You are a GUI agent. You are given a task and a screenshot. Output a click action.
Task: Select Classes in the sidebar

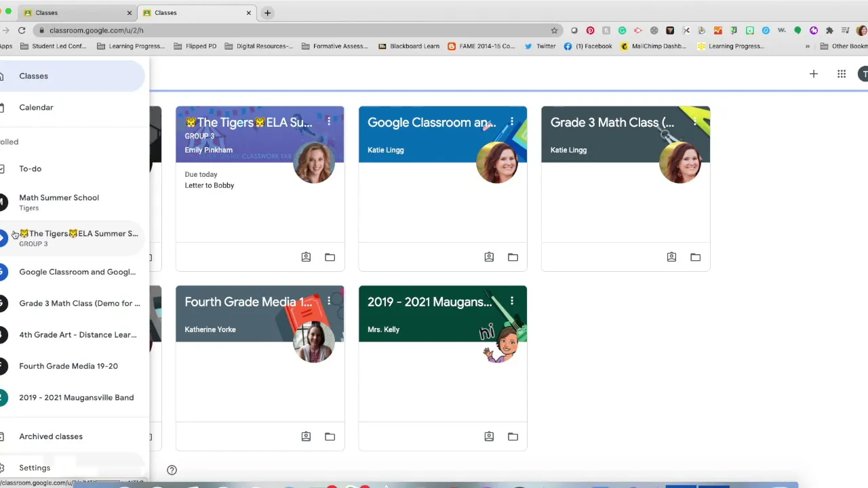pos(71,76)
